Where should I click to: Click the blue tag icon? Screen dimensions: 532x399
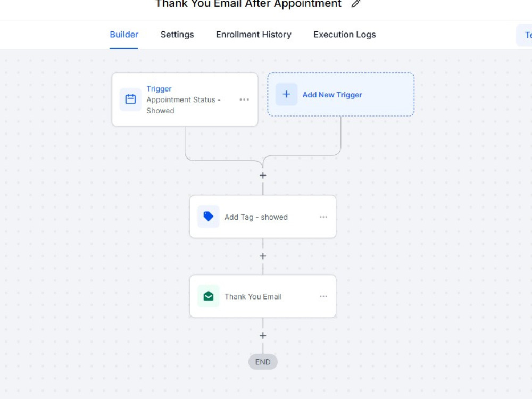(x=209, y=217)
